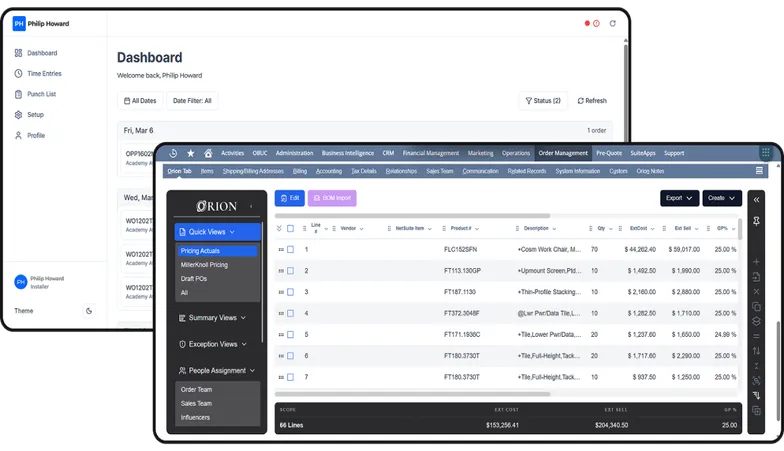Toggle the select-all checkbox in table header
784x451 pixels.
pyautogui.click(x=290, y=228)
